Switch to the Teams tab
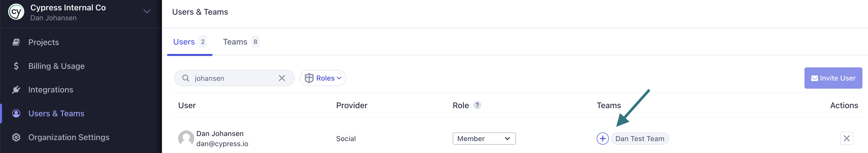 point(235,42)
